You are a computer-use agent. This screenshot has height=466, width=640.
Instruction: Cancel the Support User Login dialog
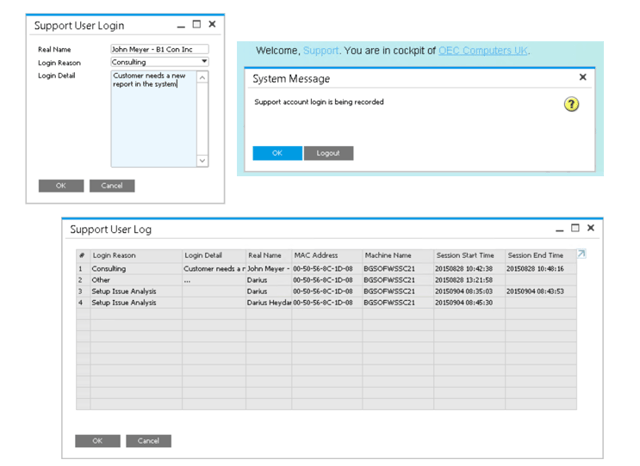(x=112, y=186)
